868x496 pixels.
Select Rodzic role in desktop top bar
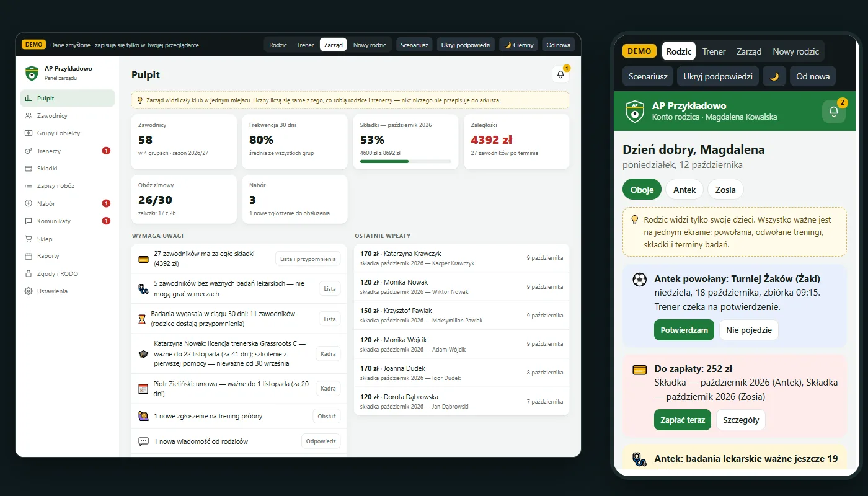pyautogui.click(x=278, y=45)
